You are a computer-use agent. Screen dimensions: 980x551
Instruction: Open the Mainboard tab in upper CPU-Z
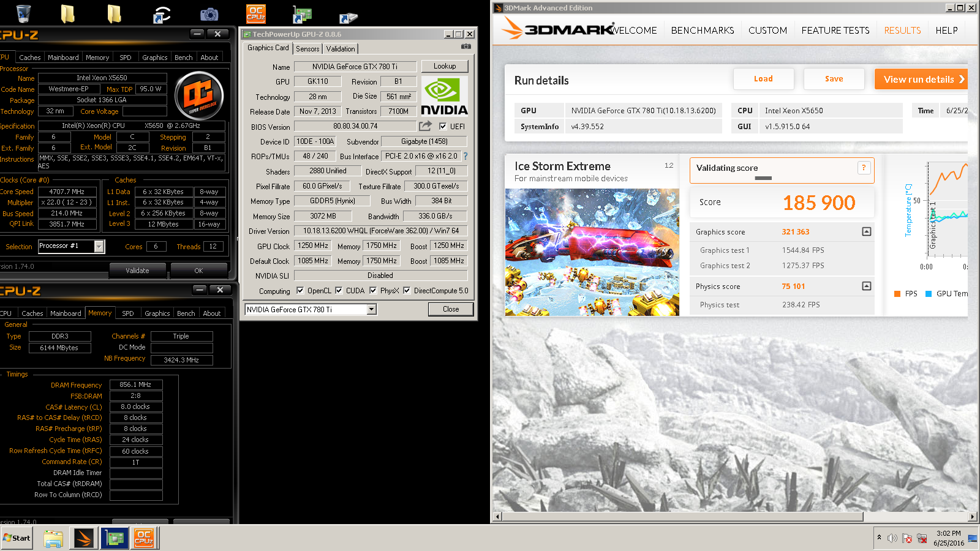(x=63, y=58)
